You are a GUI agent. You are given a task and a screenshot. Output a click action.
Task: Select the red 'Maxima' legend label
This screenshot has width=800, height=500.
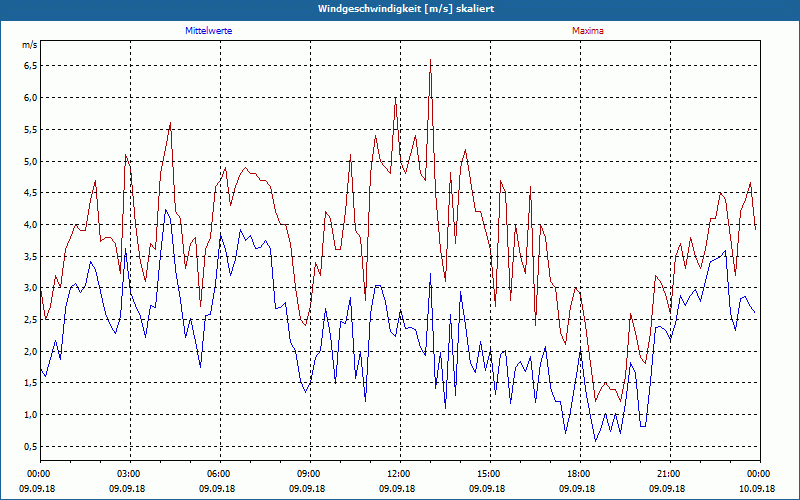[588, 31]
